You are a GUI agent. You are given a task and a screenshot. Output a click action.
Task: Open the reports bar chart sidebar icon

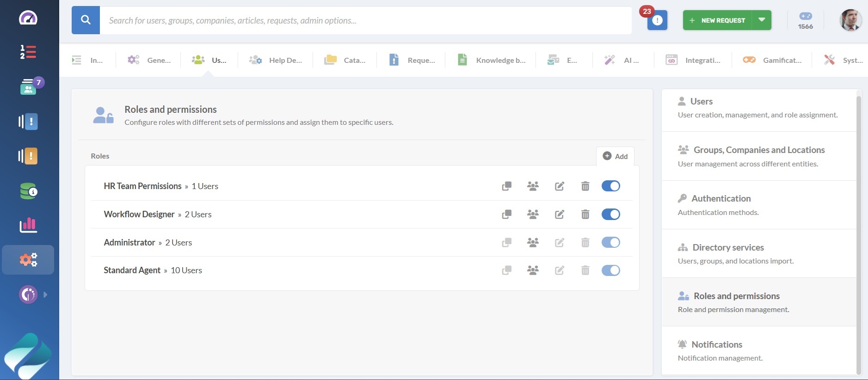(28, 225)
